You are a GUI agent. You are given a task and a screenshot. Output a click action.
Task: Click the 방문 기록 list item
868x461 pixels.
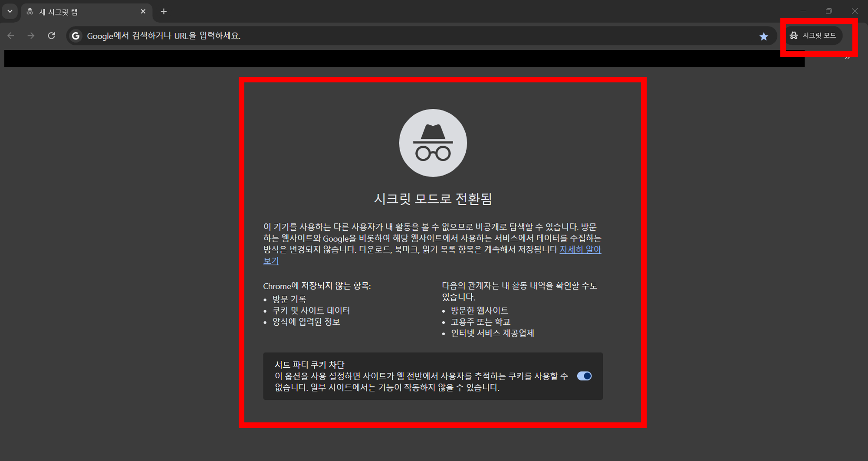289,299
